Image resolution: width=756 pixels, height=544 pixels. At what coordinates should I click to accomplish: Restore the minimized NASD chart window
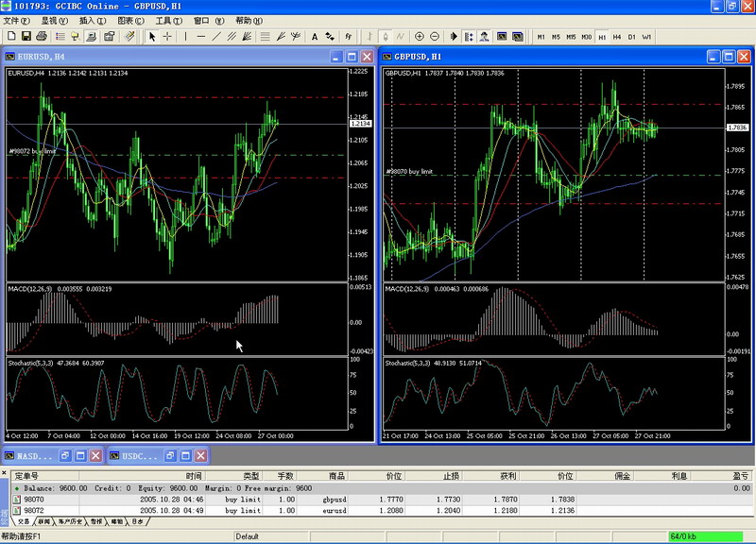pos(64,455)
